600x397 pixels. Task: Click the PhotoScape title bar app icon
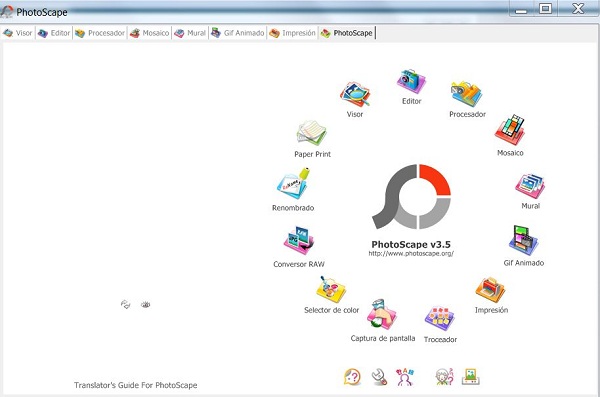coord(7,12)
